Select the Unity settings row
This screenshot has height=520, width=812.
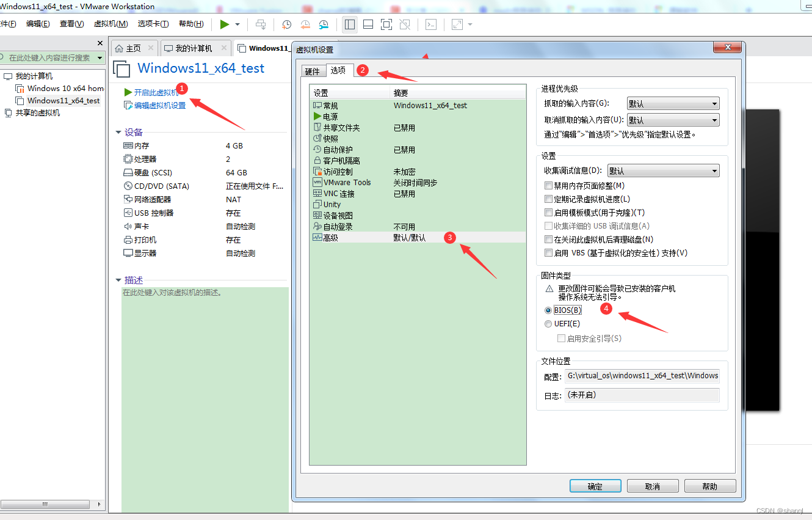[418, 205]
